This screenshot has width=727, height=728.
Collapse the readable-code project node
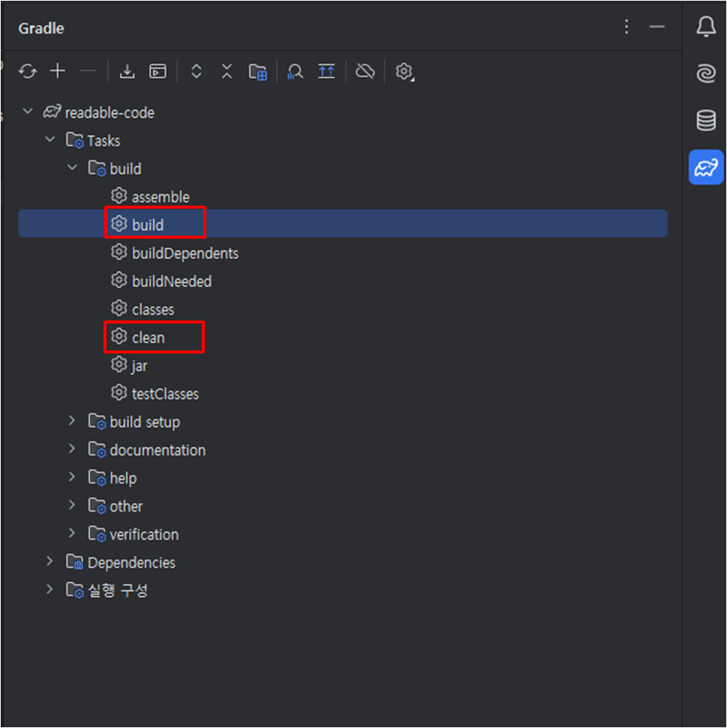click(x=28, y=111)
